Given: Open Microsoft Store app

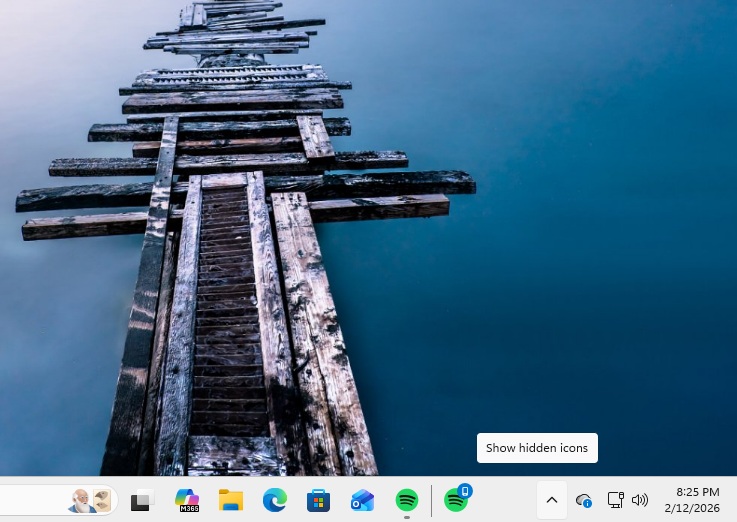Looking at the screenshot, I should point(318,500).
